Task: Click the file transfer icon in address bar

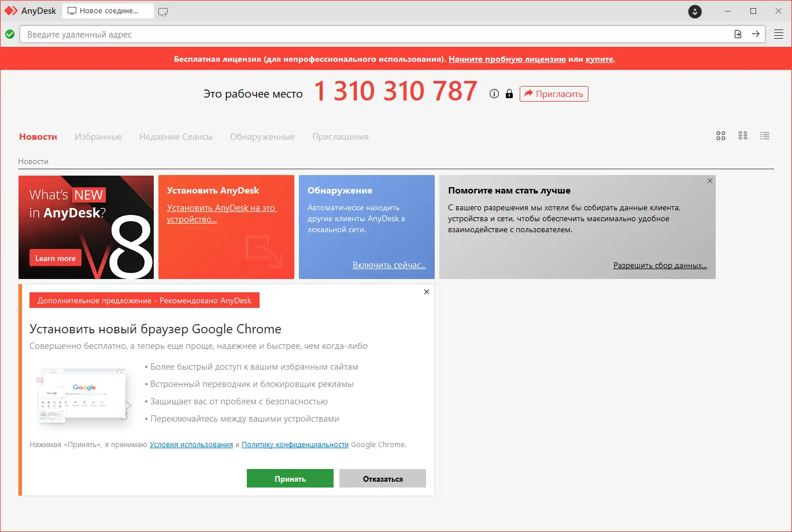Action: (x=738, y=34)
